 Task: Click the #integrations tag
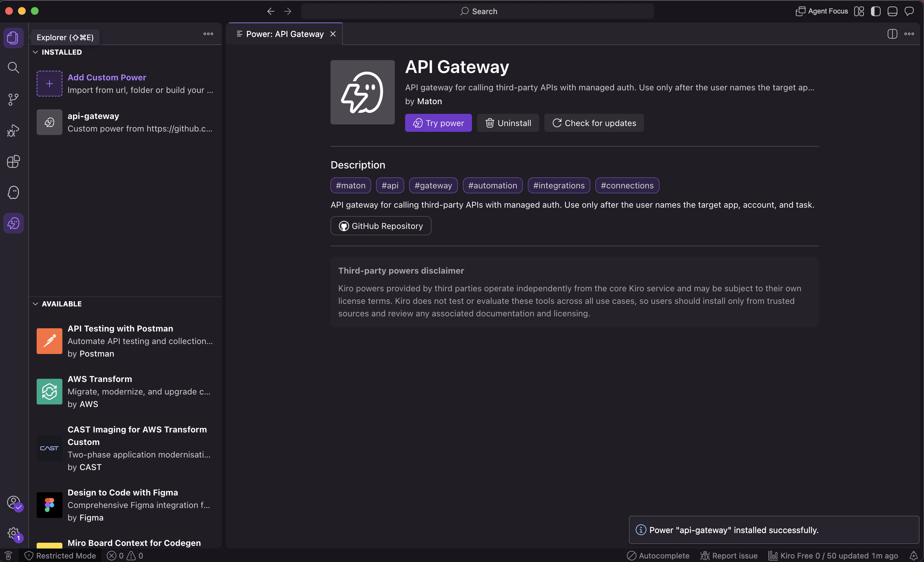coord(559,185)
